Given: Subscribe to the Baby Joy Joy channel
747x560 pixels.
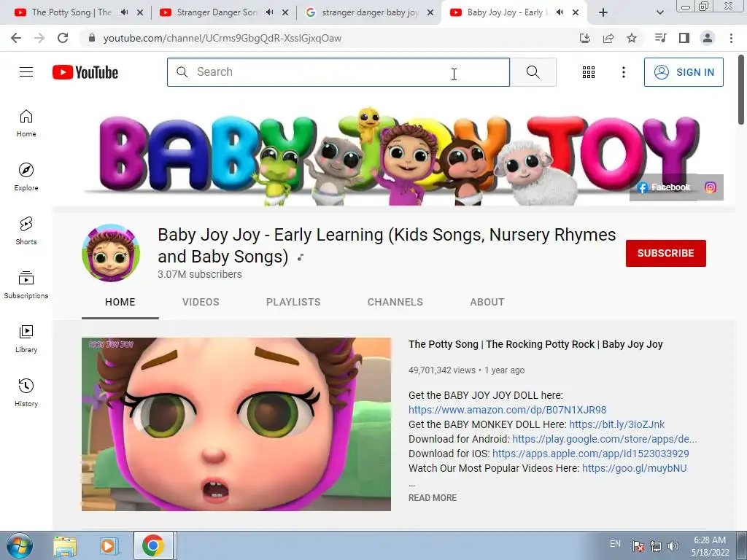Looking at the screenshot, I should tap(665, 253).
